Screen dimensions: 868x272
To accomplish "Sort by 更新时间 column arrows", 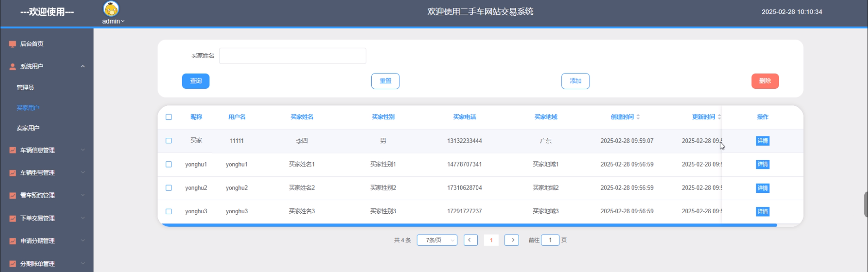I will [x=719, y=117].
